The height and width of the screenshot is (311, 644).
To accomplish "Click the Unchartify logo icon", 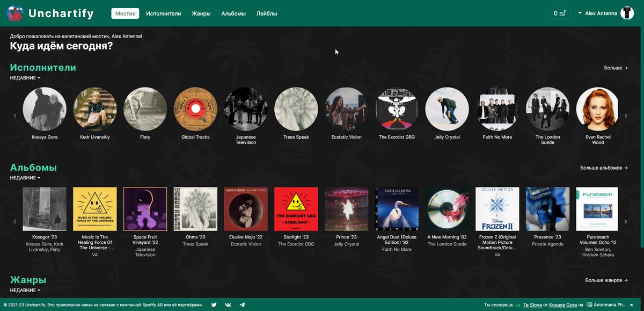I will click(x=14, y=13).
